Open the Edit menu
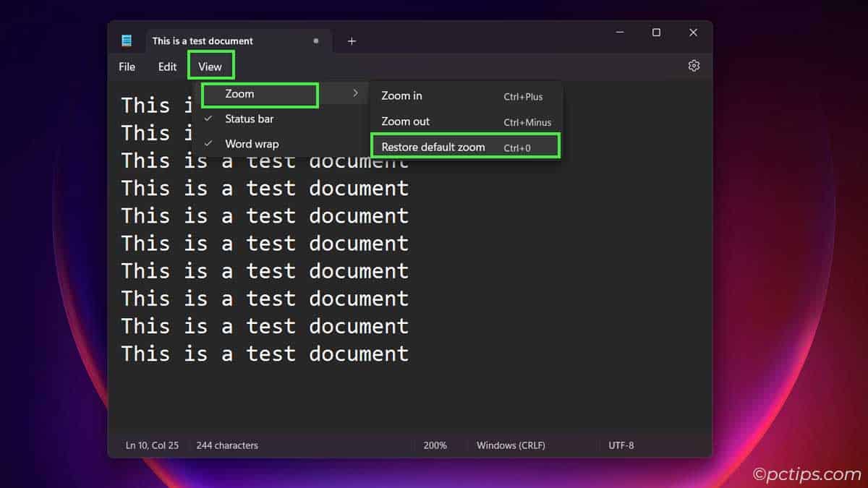 click(167, 66)
